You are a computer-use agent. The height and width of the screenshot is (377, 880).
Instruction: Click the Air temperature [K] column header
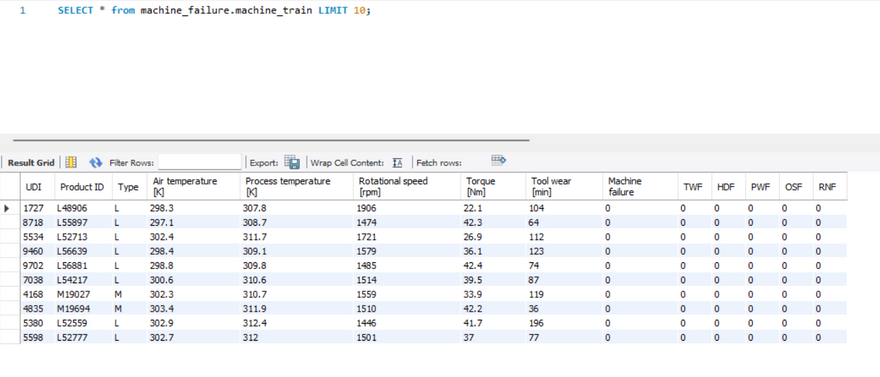tap(192, 187)
